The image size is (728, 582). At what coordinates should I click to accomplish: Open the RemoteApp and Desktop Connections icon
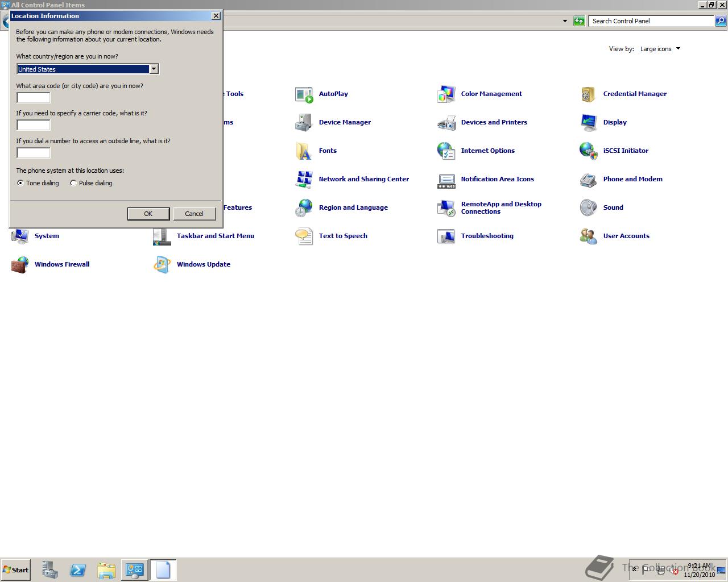click(446, 208)
